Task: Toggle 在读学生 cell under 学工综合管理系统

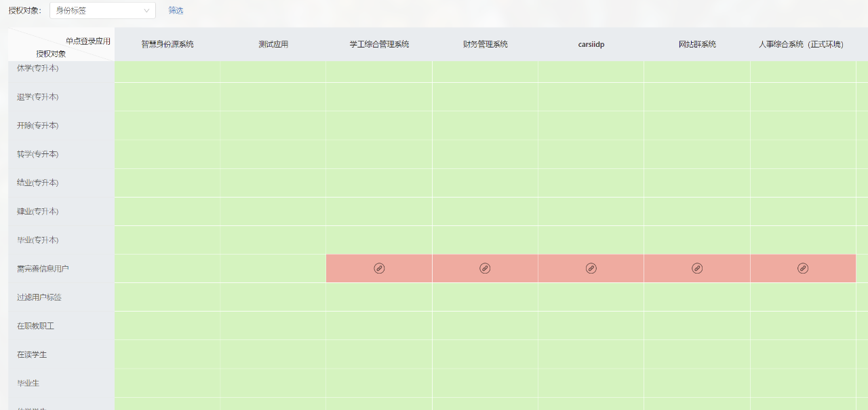Action: tap(379, 354)
